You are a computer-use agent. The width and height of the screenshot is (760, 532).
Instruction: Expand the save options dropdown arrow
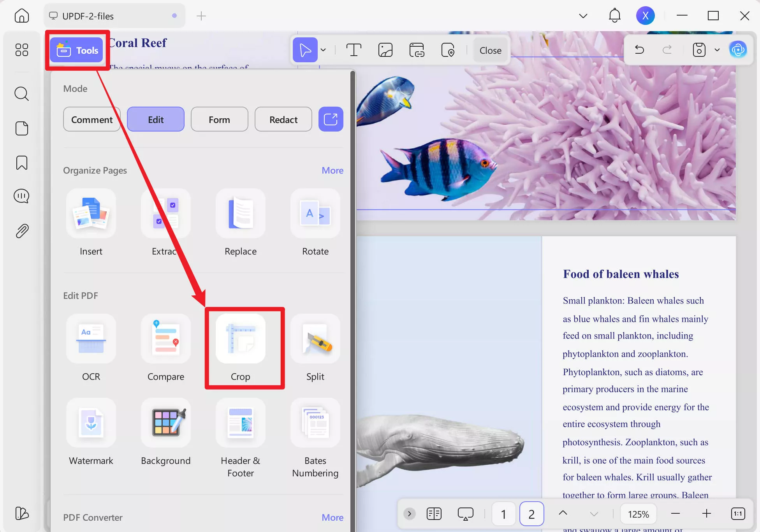click(717, 50)
